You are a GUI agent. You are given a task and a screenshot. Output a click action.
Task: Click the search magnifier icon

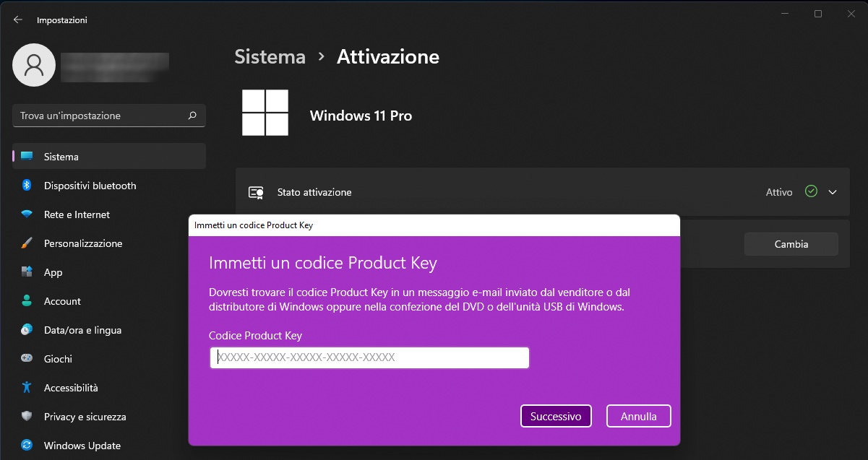click(x=192, y=116)
